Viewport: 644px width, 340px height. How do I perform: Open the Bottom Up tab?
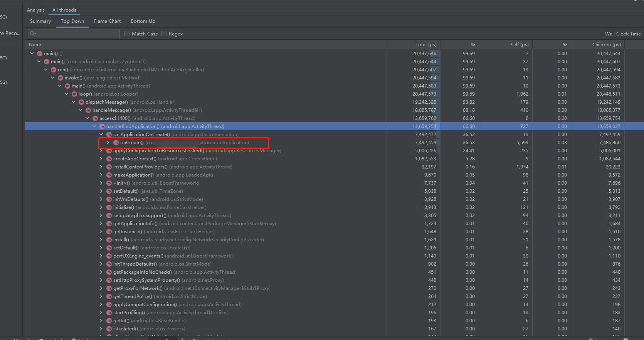143,21
